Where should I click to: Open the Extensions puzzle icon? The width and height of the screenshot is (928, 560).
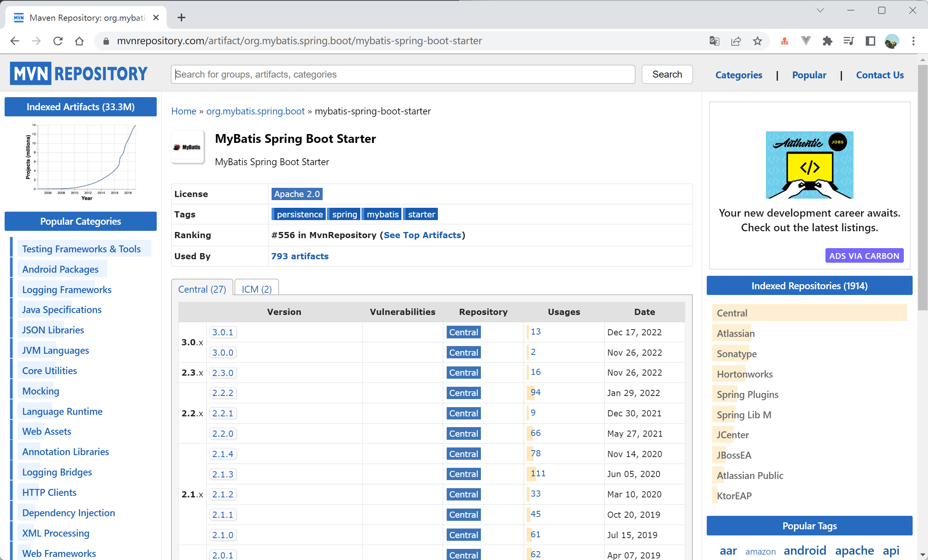click(x=827, y=41)
